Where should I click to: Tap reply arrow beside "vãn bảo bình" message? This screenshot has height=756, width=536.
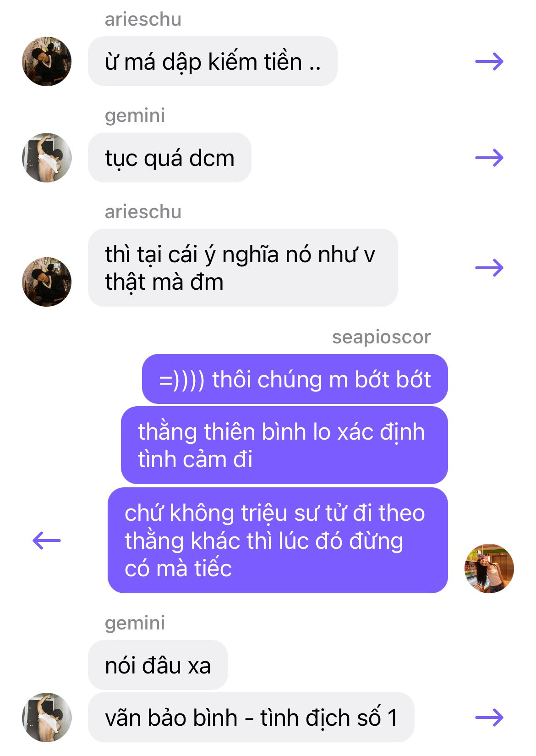[x=489, y=717]
